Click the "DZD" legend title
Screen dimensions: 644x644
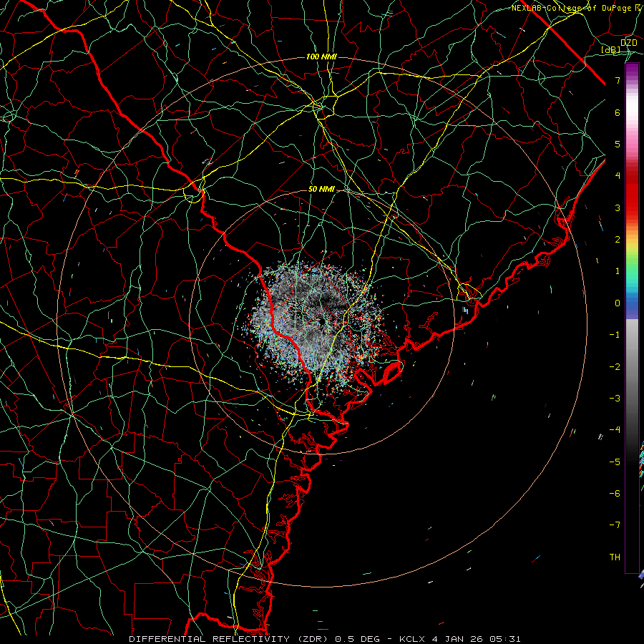(628, 43)
